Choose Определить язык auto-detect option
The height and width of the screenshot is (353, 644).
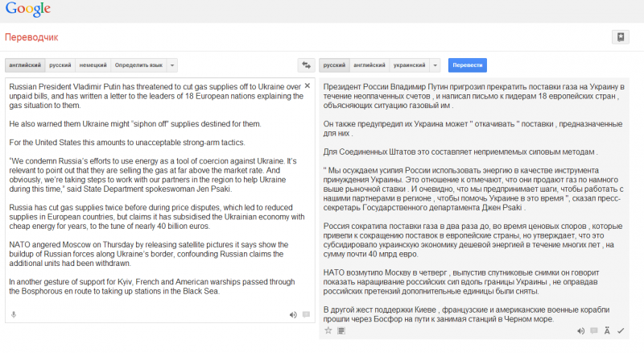tap(138, 65)
